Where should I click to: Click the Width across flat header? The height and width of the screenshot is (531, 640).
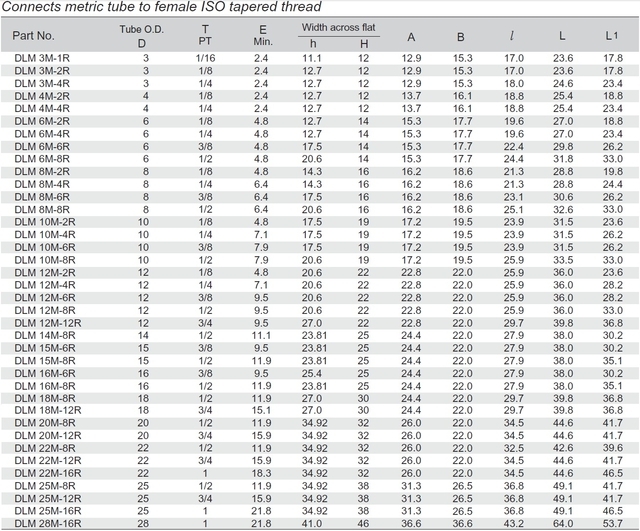click(338, 27)
